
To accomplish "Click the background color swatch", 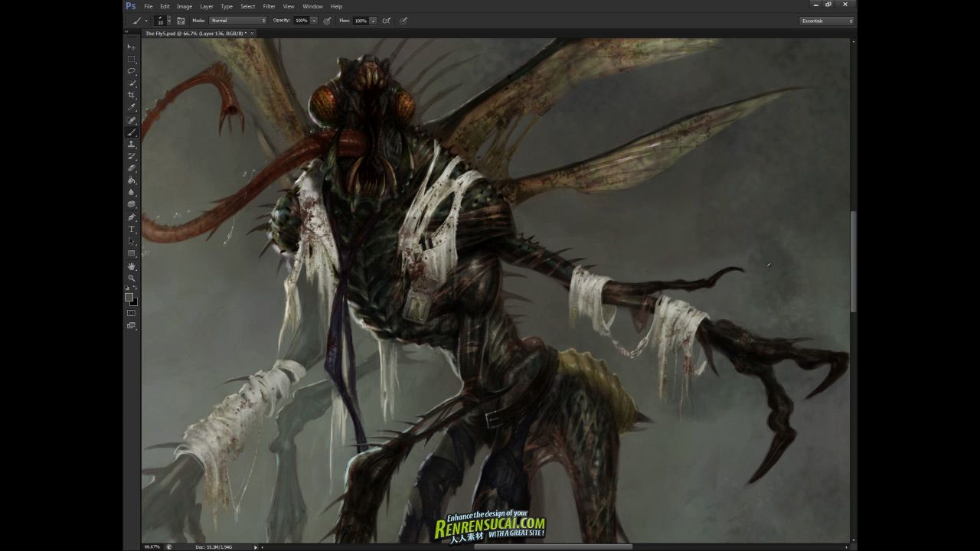I will click(x=134, y=302).
